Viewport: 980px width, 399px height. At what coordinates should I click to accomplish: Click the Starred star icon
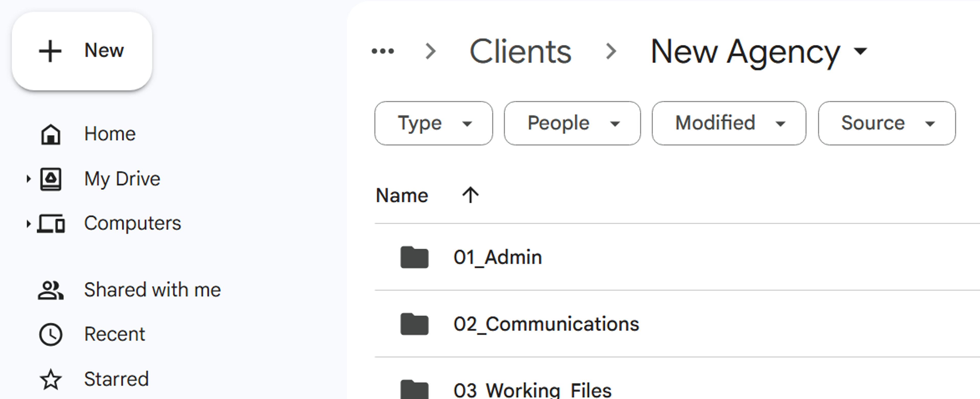(51, 380)
